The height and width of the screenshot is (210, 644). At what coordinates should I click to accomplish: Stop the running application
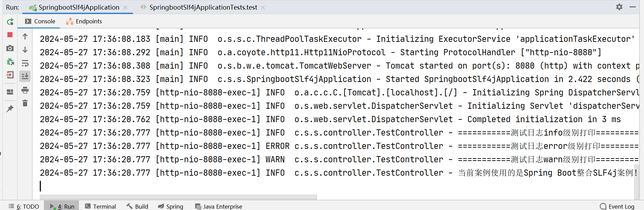click(10, 34)
